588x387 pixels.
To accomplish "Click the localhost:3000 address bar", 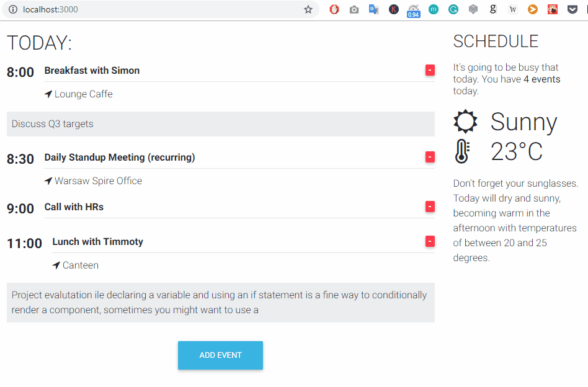I will click(155, 9).
